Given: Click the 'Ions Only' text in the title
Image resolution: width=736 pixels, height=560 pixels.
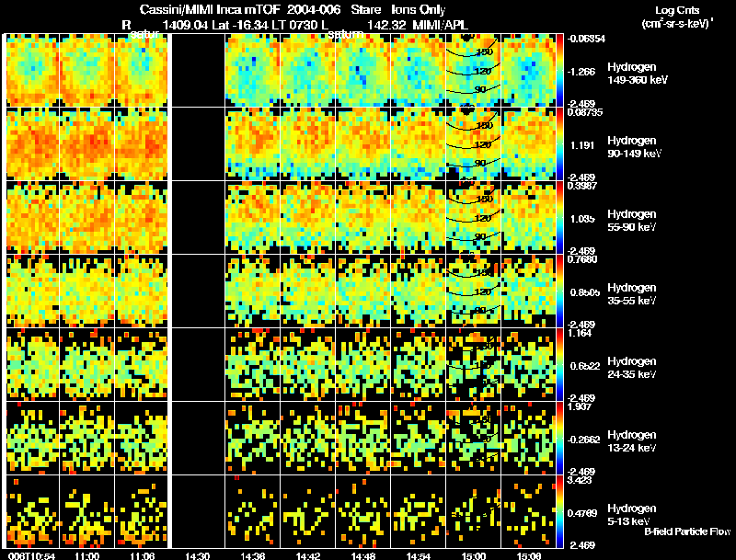Looking at the screenshot, I should pyautogui.click(x=419, y=9).
